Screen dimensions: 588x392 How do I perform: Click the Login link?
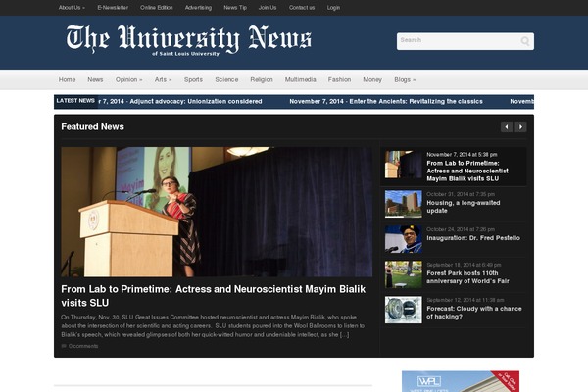tap(333, 8)
